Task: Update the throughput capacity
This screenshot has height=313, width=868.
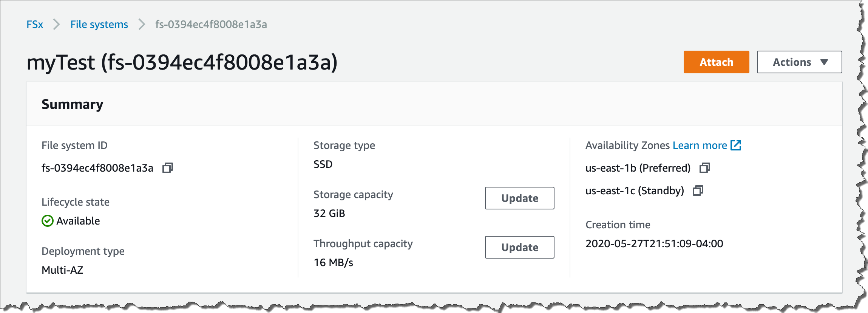Action: point(519,247)
